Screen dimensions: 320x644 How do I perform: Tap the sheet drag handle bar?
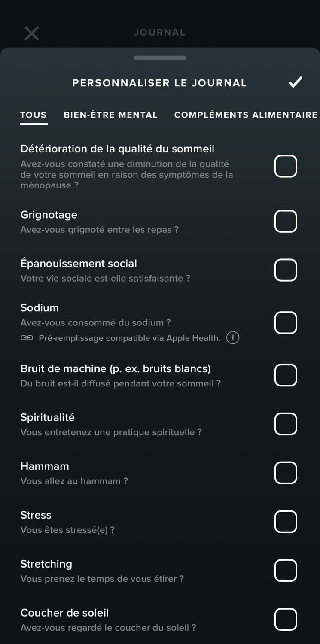pos(160,58)
